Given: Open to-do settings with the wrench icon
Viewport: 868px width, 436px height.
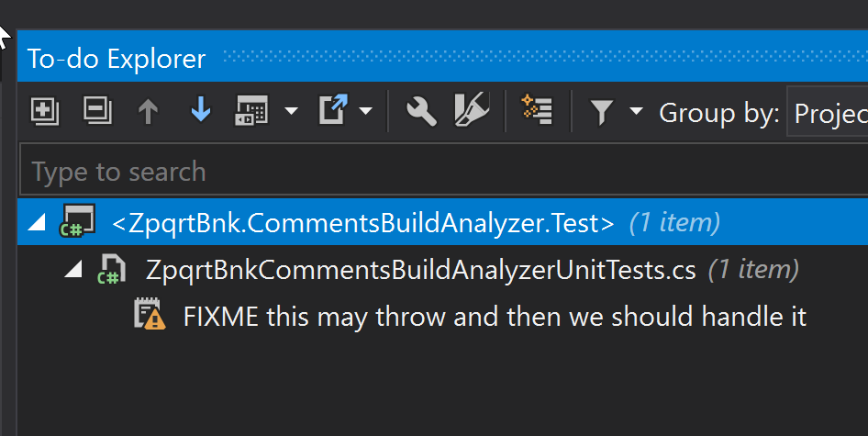Looking at the screenshot, I should click(421, 111).
